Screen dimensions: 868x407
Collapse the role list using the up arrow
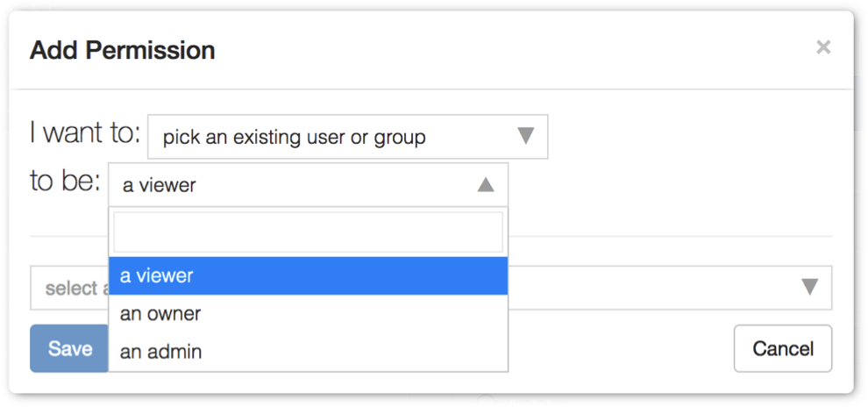click(486, 184)
